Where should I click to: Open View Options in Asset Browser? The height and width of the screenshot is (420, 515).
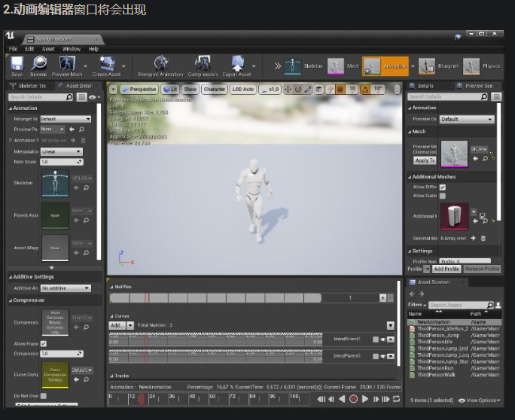tap(479, 400)
